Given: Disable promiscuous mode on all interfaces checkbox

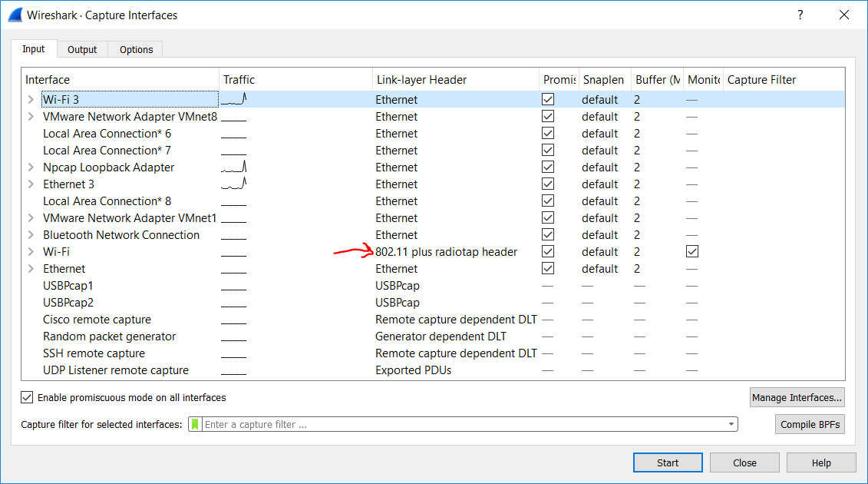Looking at the screenshot, I should 28,398.
